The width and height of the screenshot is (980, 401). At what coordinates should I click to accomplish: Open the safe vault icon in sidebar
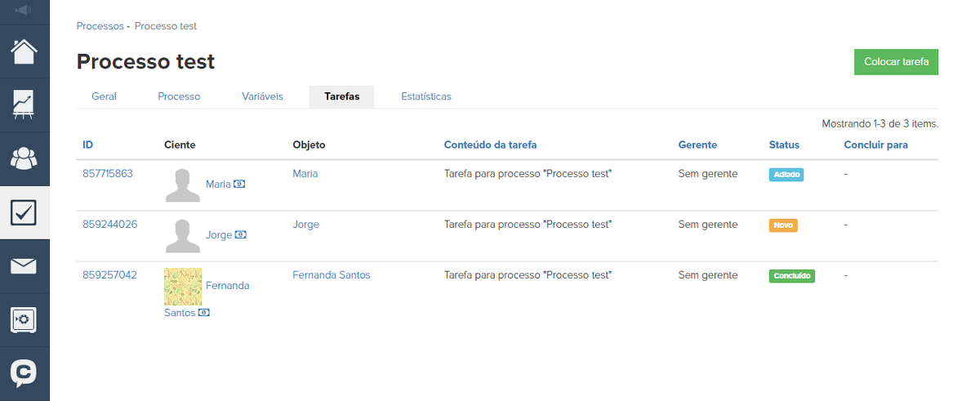pyautogui.click(x=24, y=319)
